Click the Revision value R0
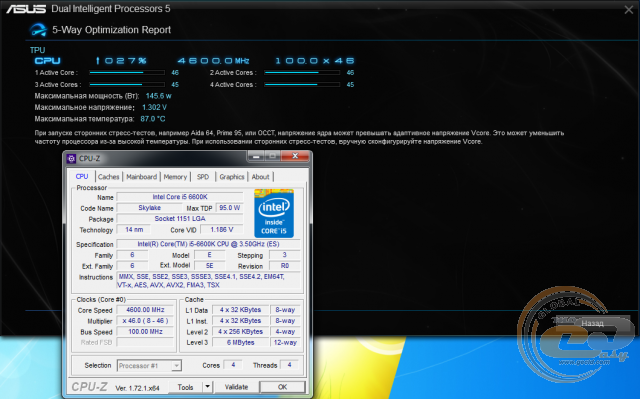The width and height of the screenshot is (640, 399). coord(284,266)
